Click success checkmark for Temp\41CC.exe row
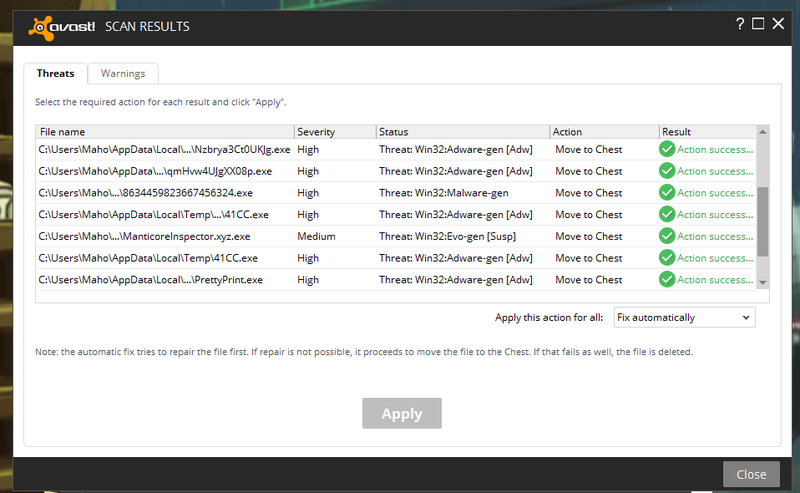The height and width of the screenshot is (493, 800). pyautogui.click(x=667, y=258)
